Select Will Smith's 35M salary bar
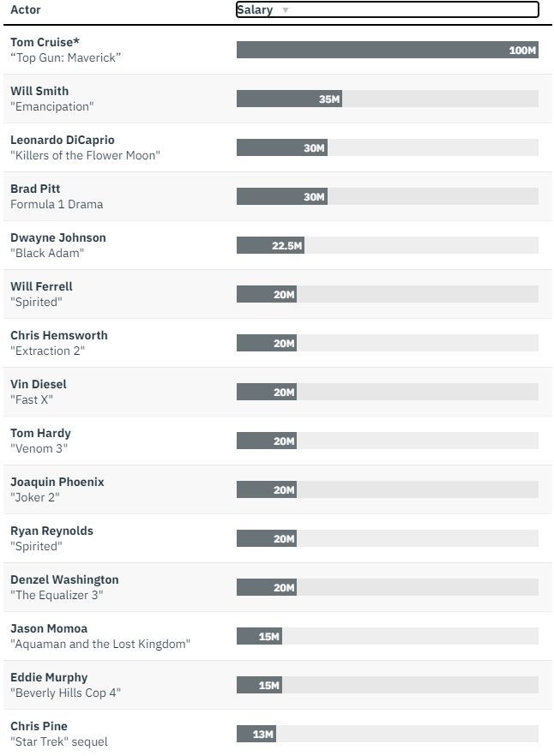The height and width of the screenshot is (756, 554). coord(289,99)
